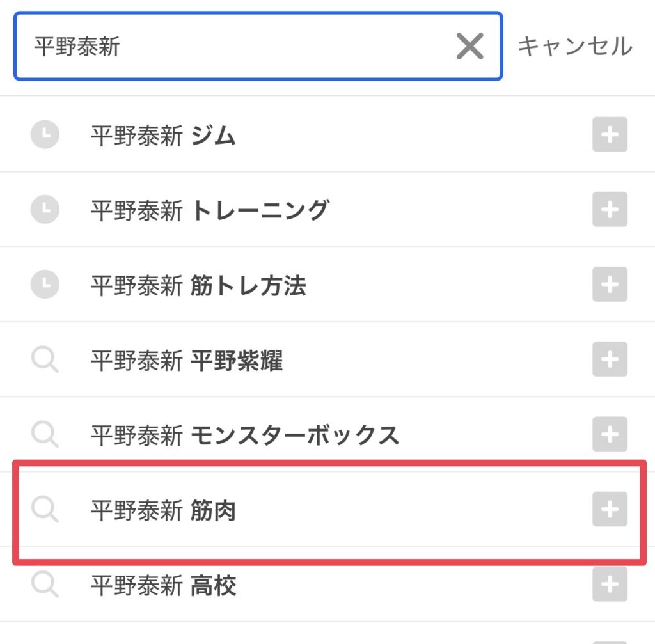Click plus icon beside 平野泰新 高校
Screen dimensions: 655x644
610,585
